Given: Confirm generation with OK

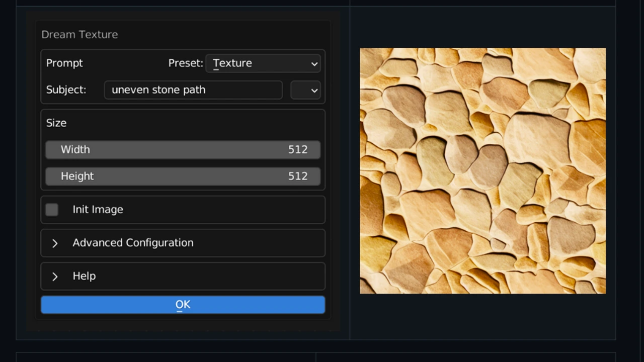Looking at the screenshot, I should coord(183,304).
